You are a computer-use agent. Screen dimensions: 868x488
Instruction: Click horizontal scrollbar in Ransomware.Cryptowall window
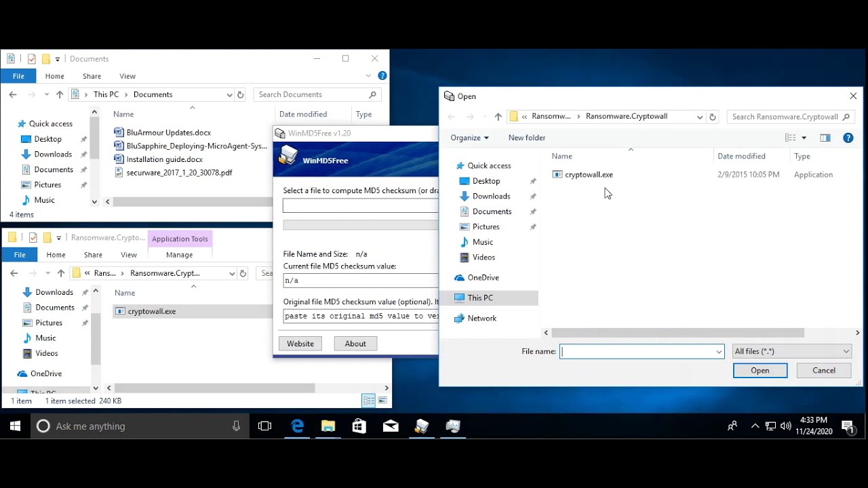pos(214,388)
